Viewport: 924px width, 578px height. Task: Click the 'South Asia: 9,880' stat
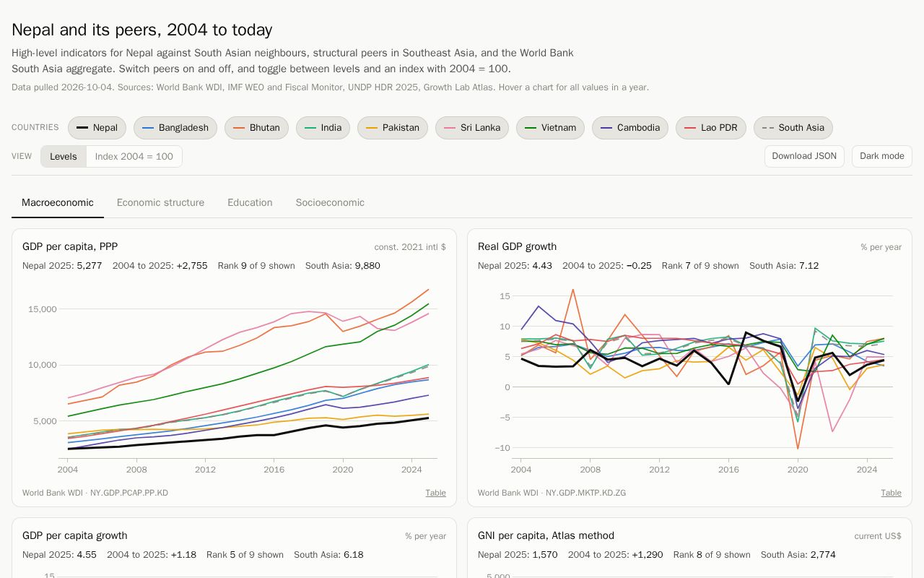click(343, 266)
